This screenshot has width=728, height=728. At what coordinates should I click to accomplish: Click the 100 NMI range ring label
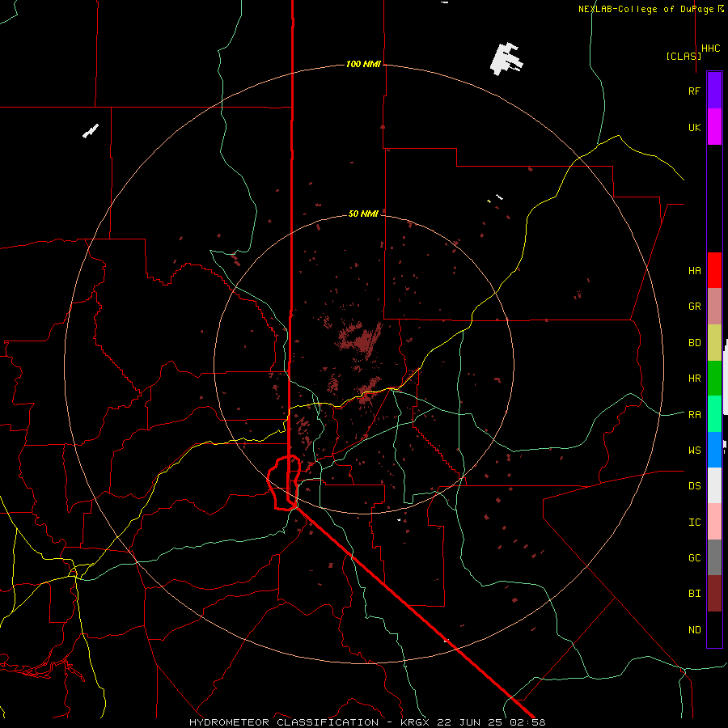click(x=363, y=64)
